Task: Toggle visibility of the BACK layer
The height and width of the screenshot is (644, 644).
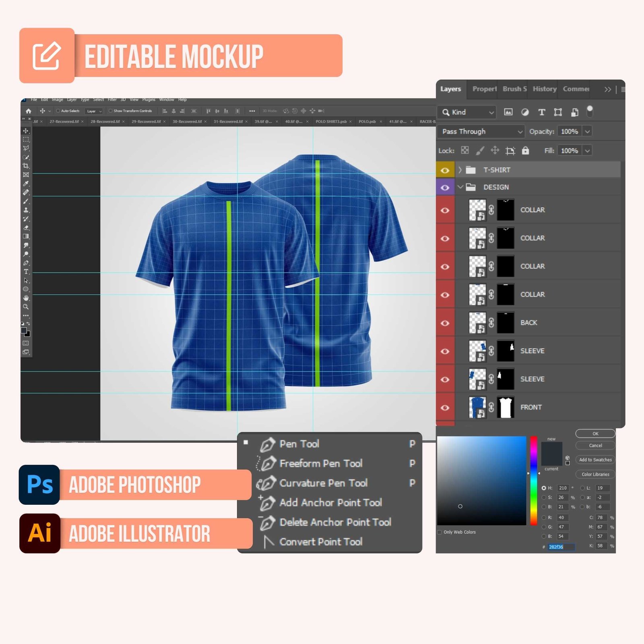Action: click(445, 323)
